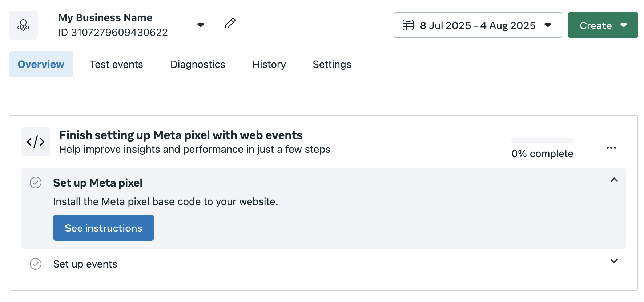Click the Set up Meta pixel checkmark circle

(x=36, y=183)
